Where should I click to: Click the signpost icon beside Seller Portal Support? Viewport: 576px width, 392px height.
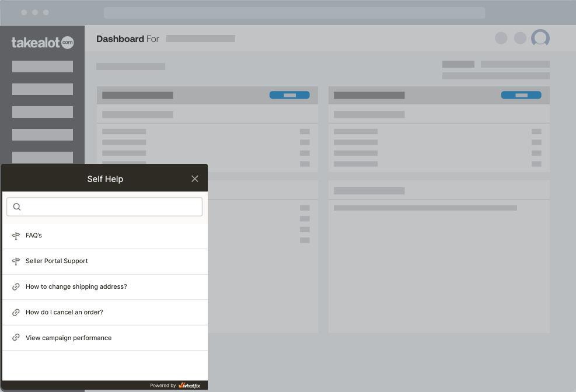coord(16,261)
